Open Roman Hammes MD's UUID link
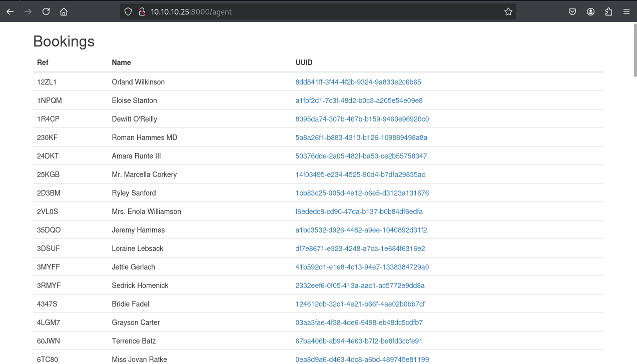 (x=361, y=137)
